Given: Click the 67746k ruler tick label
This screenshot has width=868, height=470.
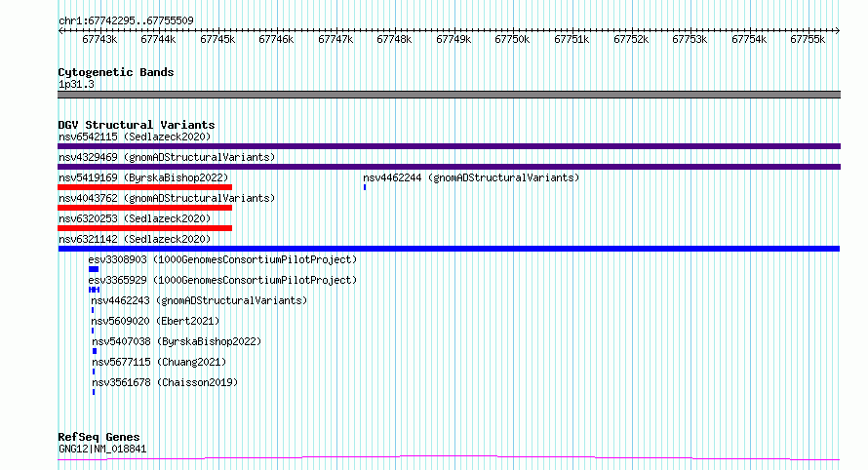Looking at the screenshot, I should pos(276,40).
